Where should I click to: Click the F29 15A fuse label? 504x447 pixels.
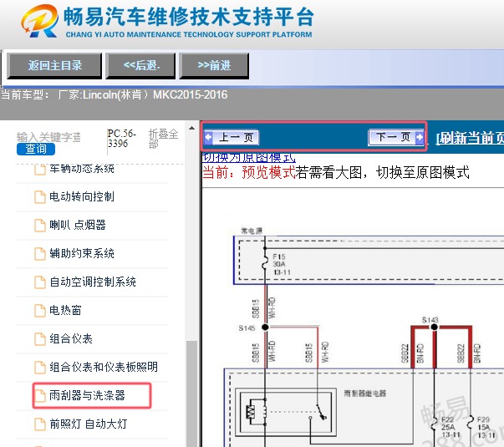click(x=484, y=428)
